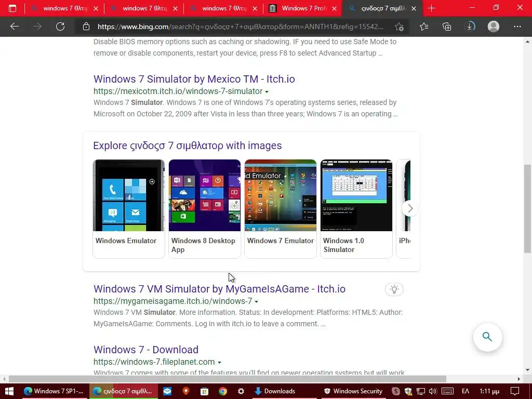532x399 pixels.
Task: Close the Windows 7 Prof tab
Action: click(334, 8)
